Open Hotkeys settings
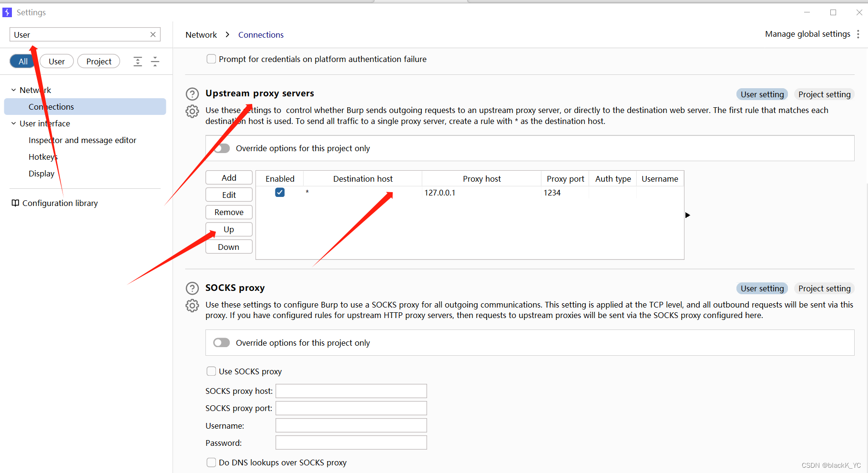The width and height of the screenshot is (868, 473). pos(43,157)
